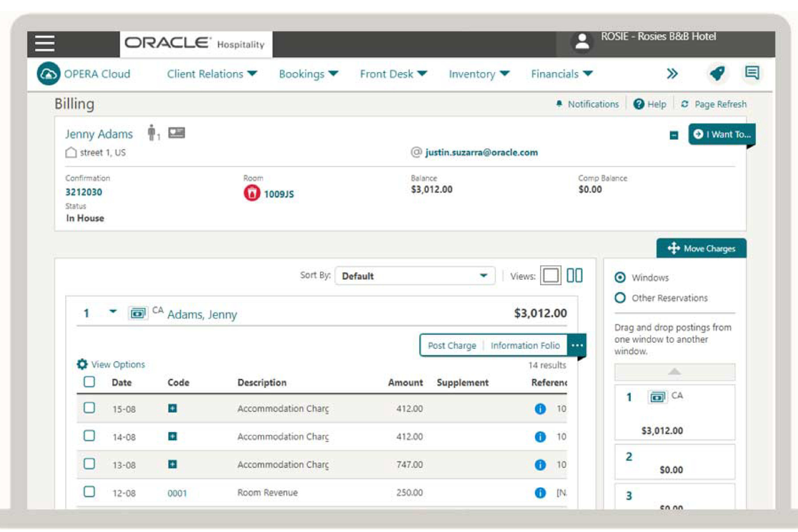The image size is (798, 532).
Task: Check the 14-08 Accommodation Charge row
Action: coord(90,436)
